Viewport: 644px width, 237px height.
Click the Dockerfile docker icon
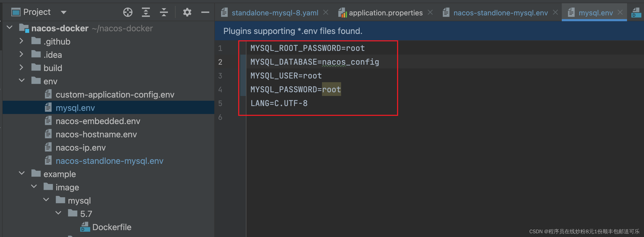(x=85, y=227)
